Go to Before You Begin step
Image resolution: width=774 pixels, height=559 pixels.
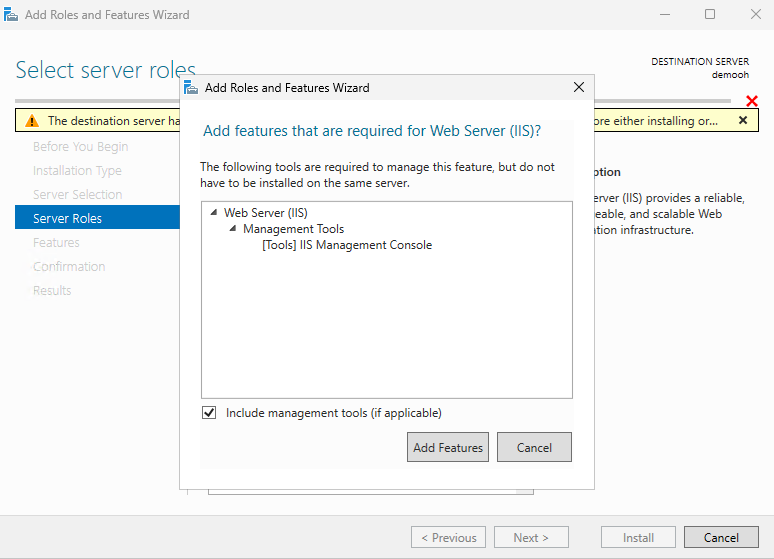click(80, 147)
